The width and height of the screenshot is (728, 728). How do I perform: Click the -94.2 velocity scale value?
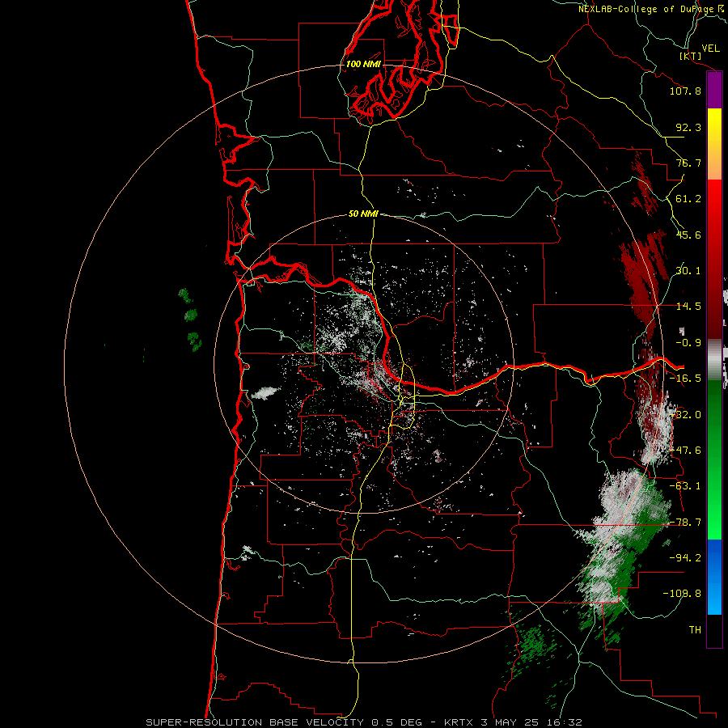685,558
